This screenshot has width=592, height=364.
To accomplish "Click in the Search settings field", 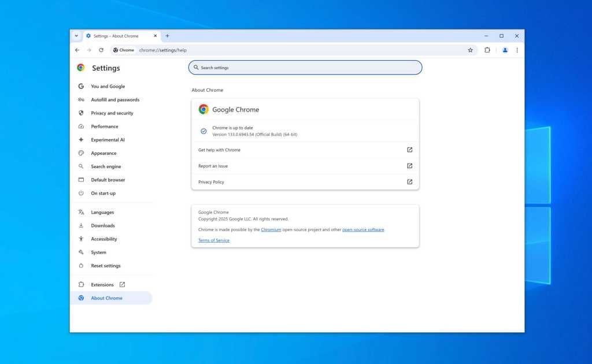I will [x=305, y=68].
